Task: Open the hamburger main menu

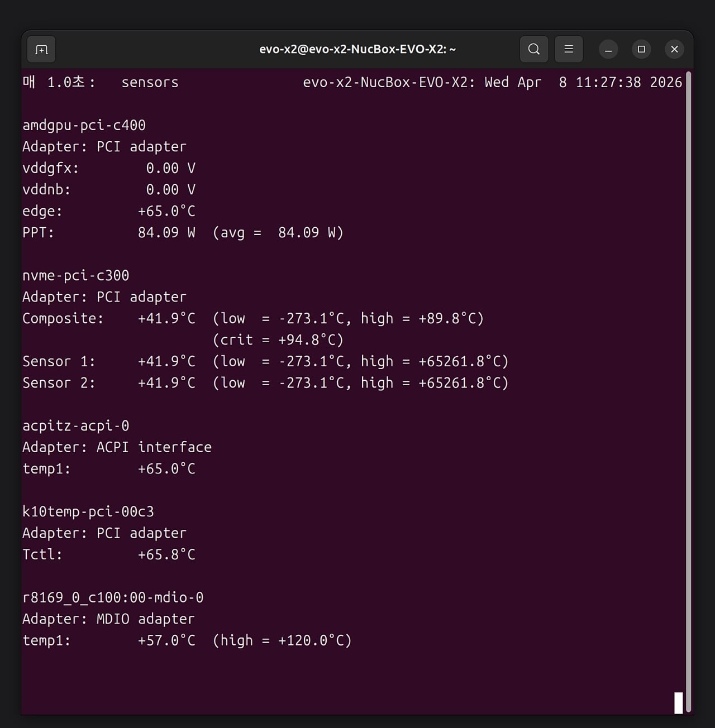Action: (x=569, y=49)
